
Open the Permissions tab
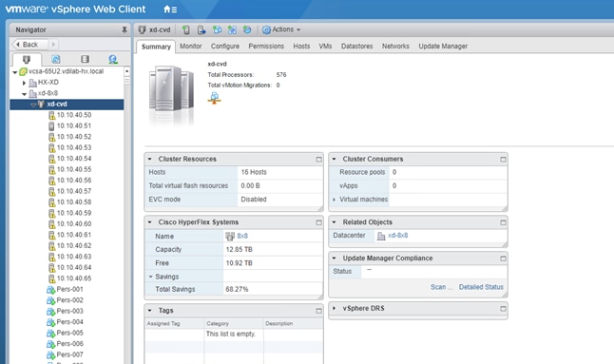tap(266, 47)
